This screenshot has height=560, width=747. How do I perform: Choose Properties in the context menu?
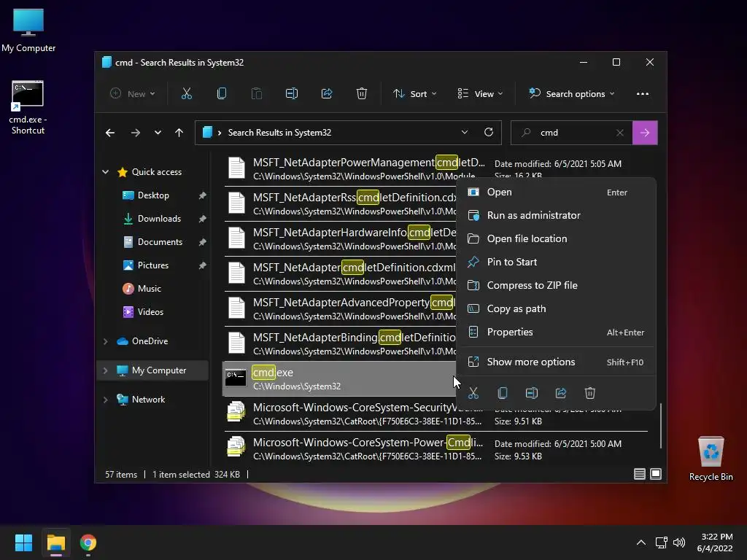(555, 332)
